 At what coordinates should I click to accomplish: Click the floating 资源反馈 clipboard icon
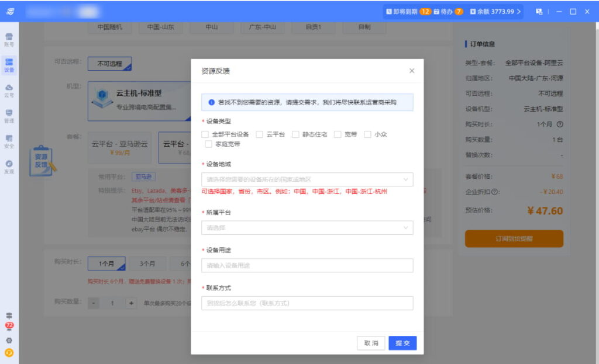point(42,161)
